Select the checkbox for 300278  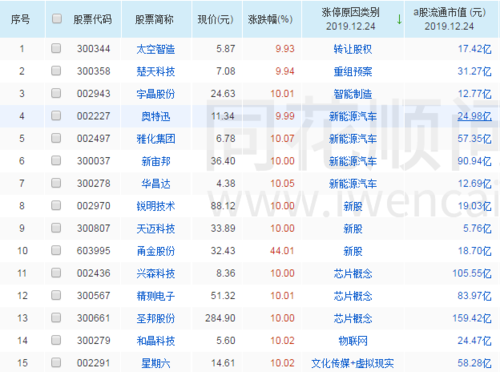56,183
